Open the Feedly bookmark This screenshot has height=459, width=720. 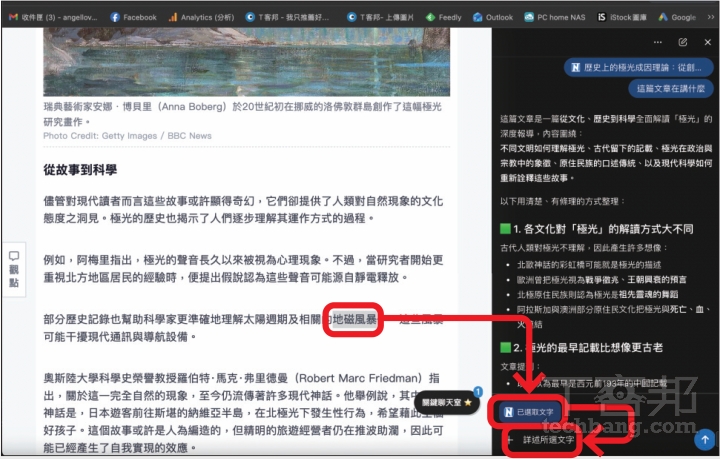tap(444, 17)
